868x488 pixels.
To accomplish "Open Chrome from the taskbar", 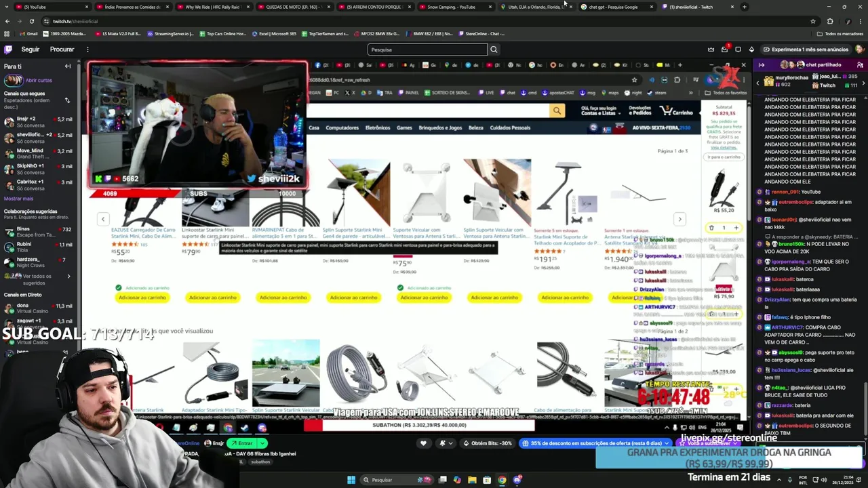I will 502,480.
